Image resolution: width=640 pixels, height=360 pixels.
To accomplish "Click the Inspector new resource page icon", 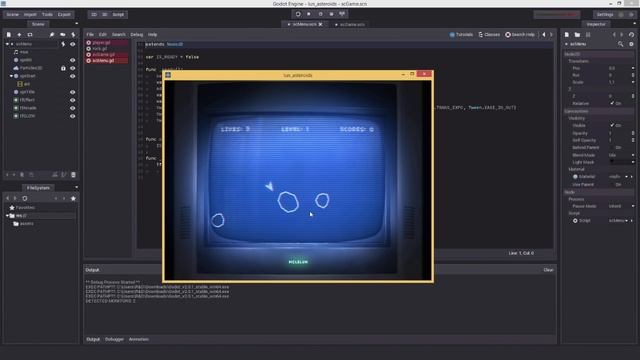I will [x=567, y=35].
